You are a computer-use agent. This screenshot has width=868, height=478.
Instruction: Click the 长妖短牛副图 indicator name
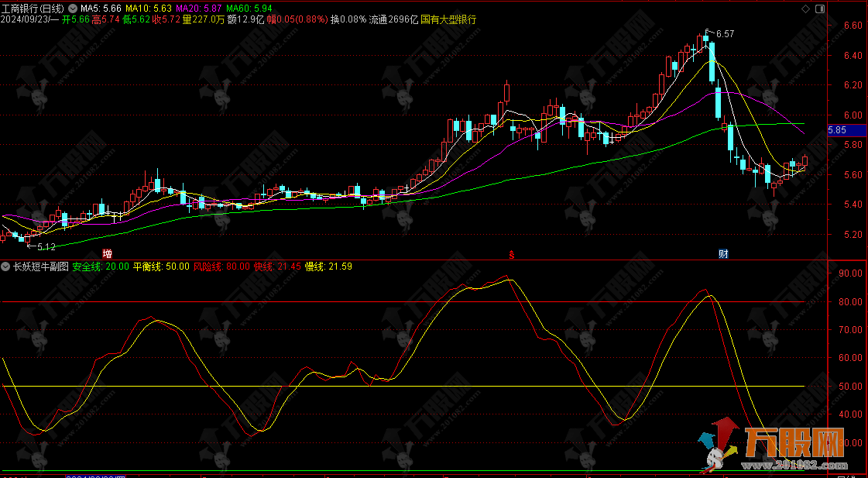41,267
